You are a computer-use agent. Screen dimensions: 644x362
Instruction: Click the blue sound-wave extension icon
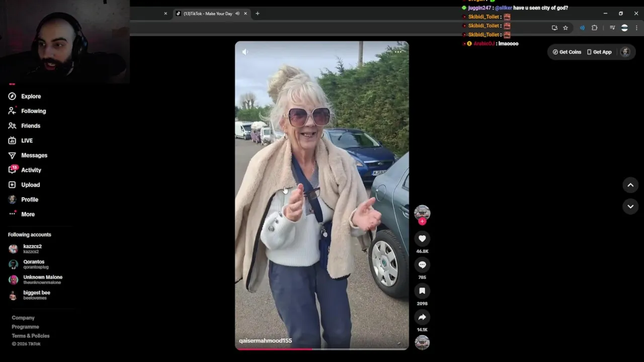582,28
